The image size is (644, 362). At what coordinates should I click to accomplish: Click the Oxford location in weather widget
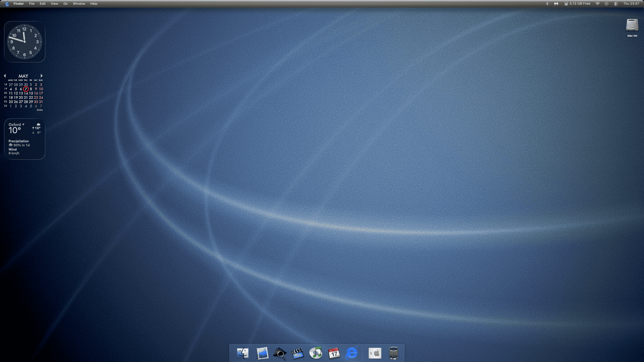[x=15, y=125]
